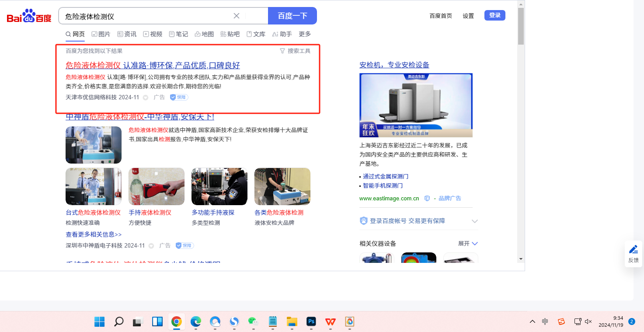Open the large 中神盾 result thumbnail image
Viewport: 644px width, 332px height.
click(94, 145)
